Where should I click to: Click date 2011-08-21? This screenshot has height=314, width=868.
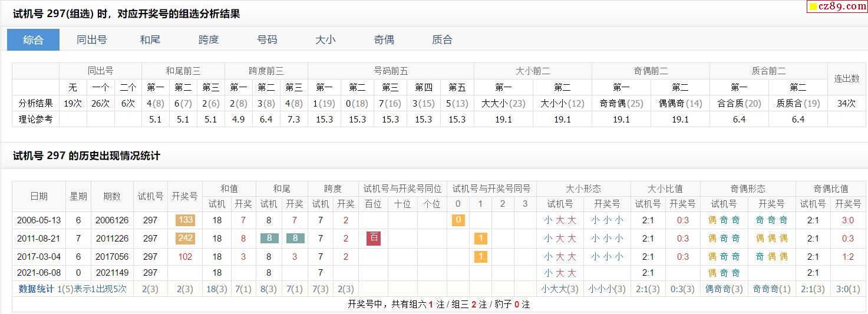pos(39,239)
